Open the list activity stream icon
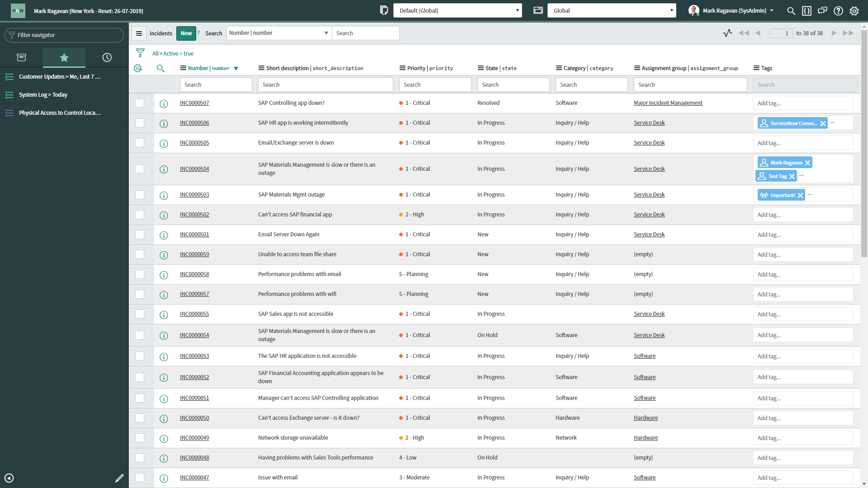Viewport: 868px width, 488px height. (x=727, y=33)
